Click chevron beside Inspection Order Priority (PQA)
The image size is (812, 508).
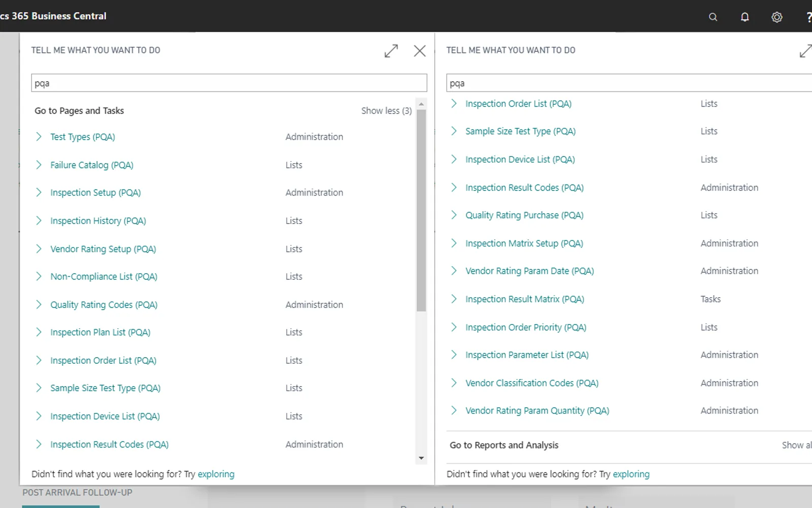click(x=454, y=327)
